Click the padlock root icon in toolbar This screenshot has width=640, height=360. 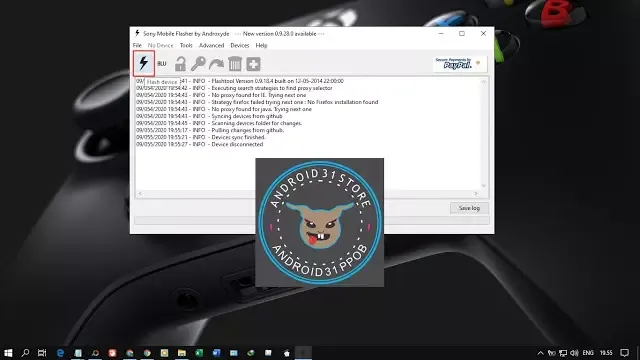click(x=180, y=64)
